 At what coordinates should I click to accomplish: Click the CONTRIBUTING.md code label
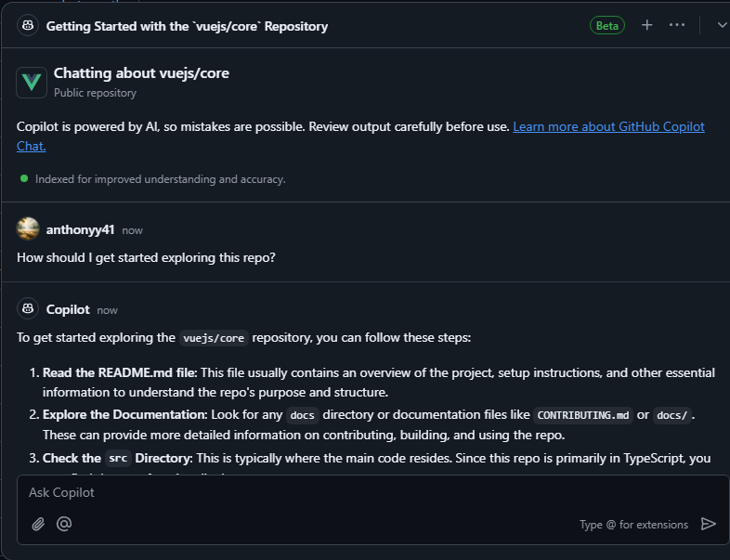[x=582, y=415]
